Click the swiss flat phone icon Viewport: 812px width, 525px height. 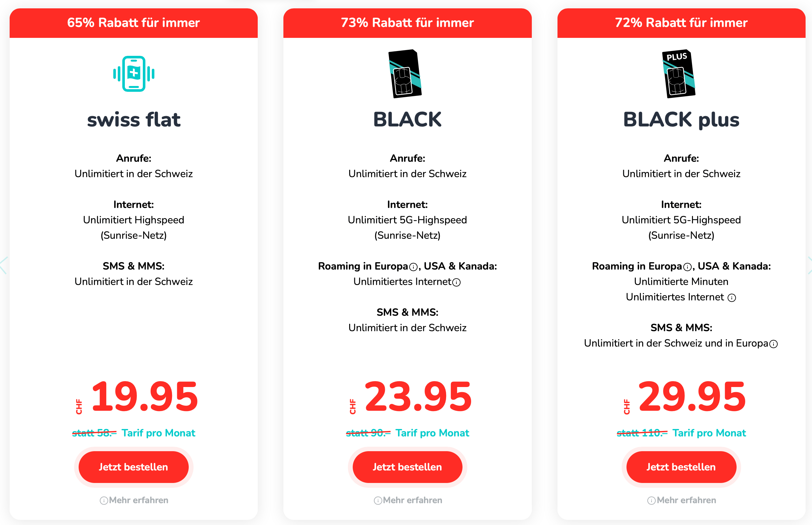point(134,73)
